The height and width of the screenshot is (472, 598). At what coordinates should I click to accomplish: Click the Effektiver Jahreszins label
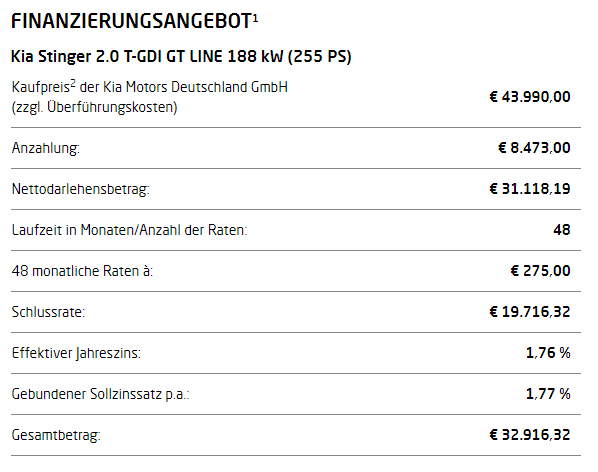[x=76, y=353]
